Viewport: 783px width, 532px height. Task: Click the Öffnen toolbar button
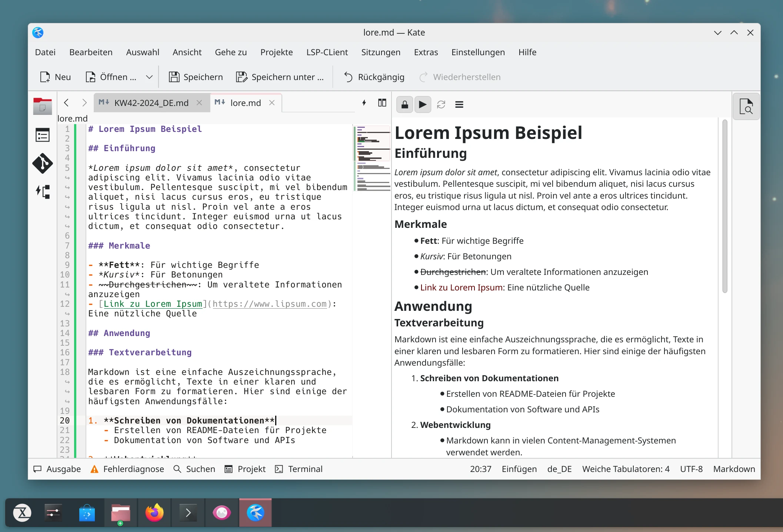point(111,77)
